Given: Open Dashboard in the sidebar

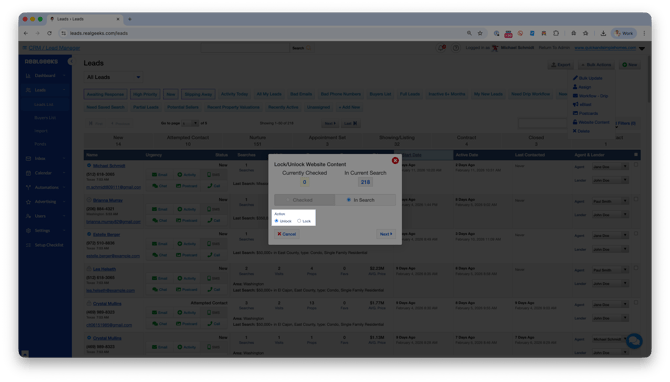Looking at the screenshot, I should tap(45, 76).
